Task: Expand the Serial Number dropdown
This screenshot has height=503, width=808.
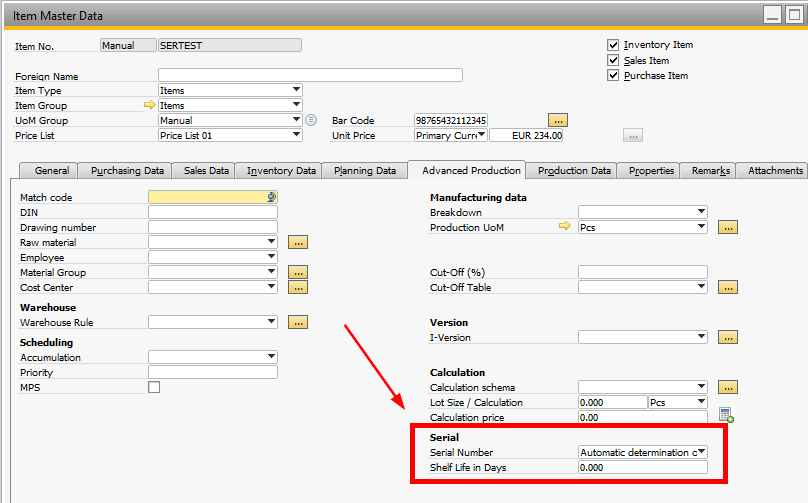Action: (x=701, y=452)
